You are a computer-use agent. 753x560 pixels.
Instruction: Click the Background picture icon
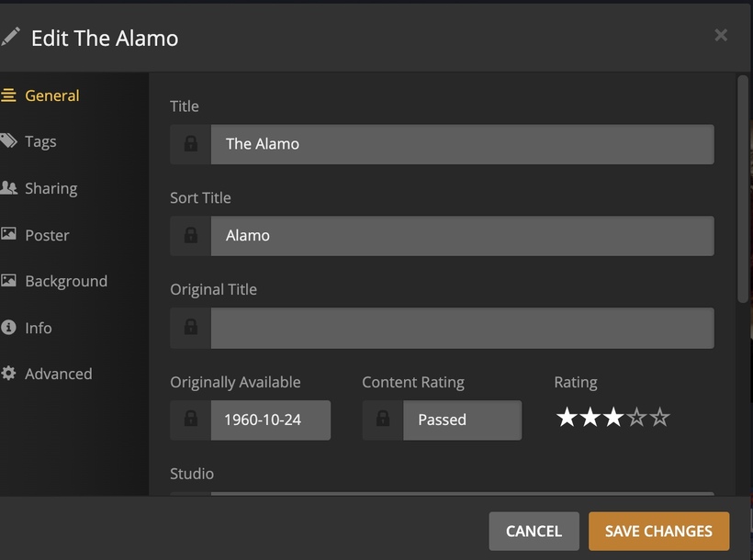point(9,281)
